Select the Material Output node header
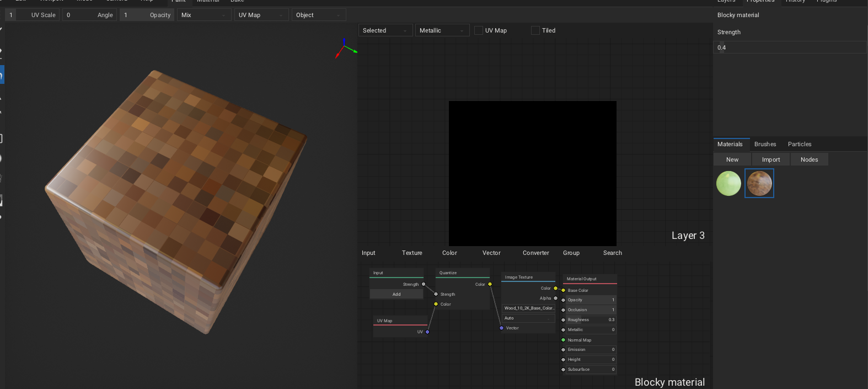This screenshot has height=389, width=868. 590,279
